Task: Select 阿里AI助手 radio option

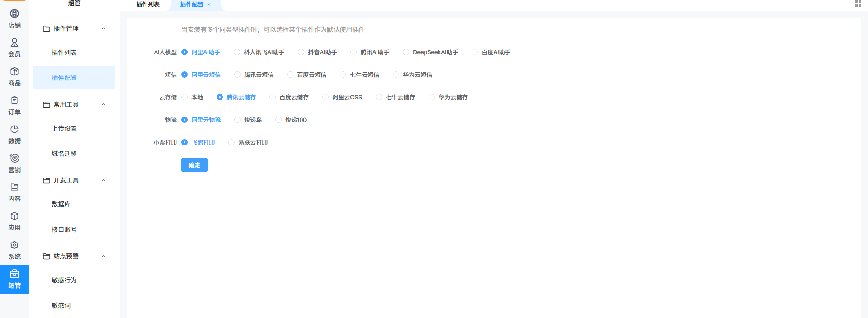Action: 201,52
